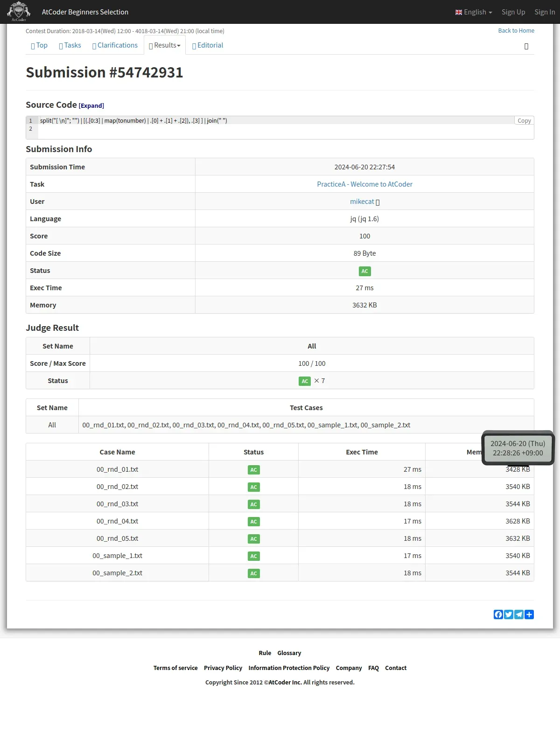Share submission on Facebook
This screenshot has width=560, height=733.
click(x=498, y=614)
